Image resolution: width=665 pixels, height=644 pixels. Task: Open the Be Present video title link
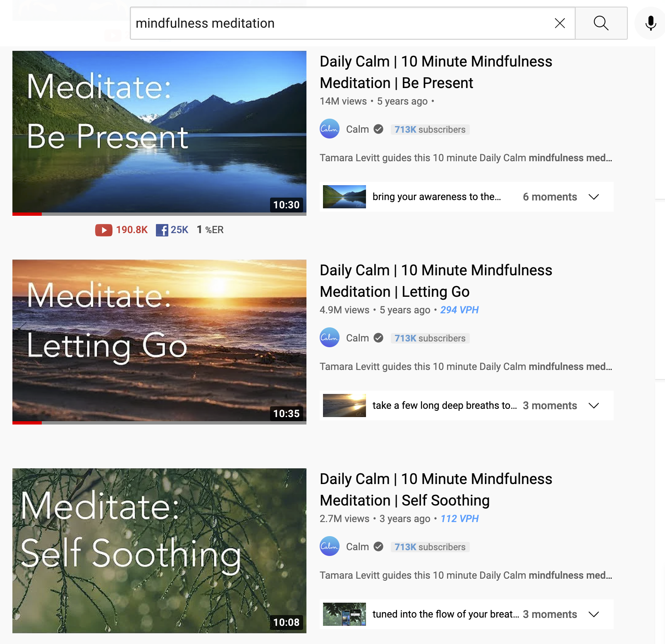pos(436,72)
